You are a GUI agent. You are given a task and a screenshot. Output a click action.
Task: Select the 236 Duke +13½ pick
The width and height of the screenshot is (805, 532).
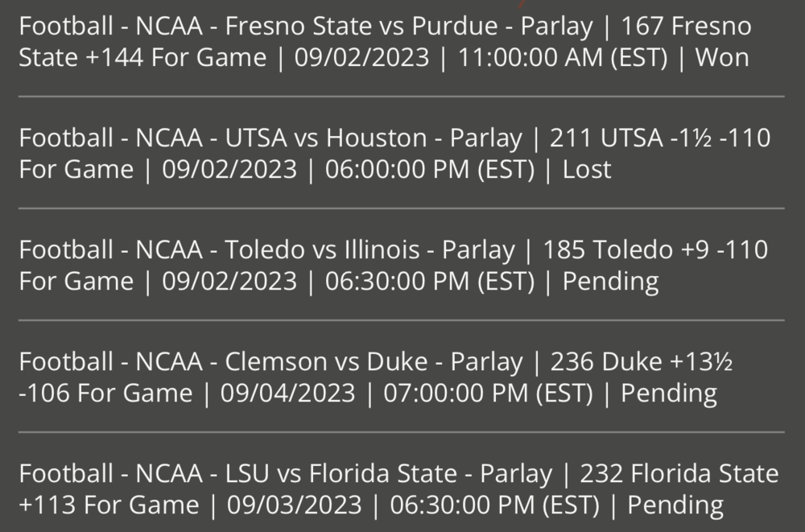tap(642, 362)
